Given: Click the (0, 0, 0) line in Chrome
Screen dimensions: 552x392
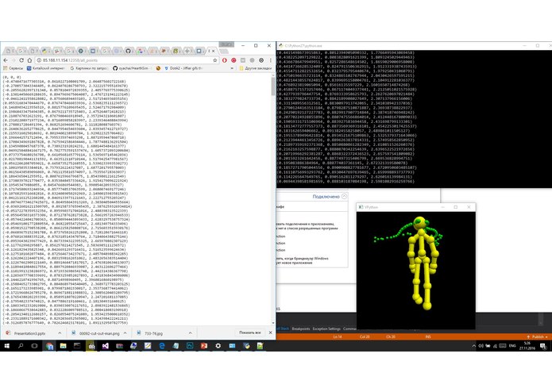Looking at the screenshot, I should point(12,77).
